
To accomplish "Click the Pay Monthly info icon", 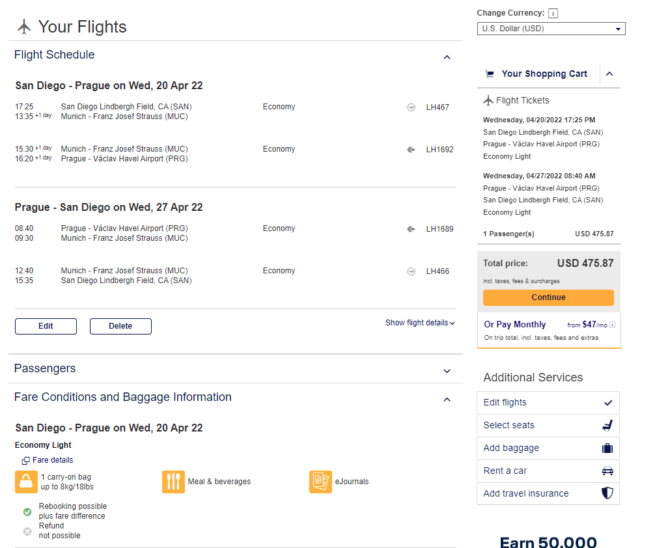I will point(612,325).
